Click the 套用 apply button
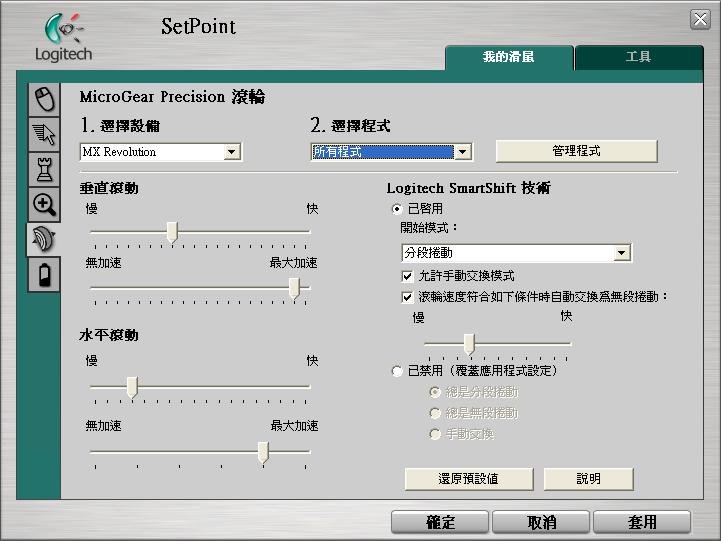 point(642,522)
